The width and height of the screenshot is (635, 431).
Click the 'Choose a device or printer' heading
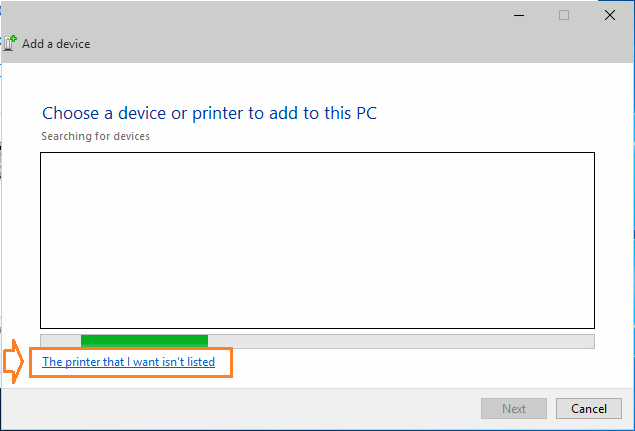coord(209,113)
